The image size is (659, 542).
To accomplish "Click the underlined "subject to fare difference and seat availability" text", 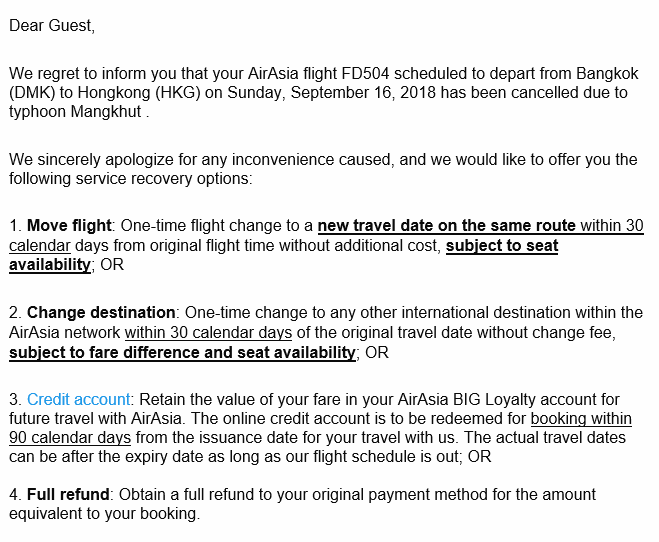I will pos(182,352).
